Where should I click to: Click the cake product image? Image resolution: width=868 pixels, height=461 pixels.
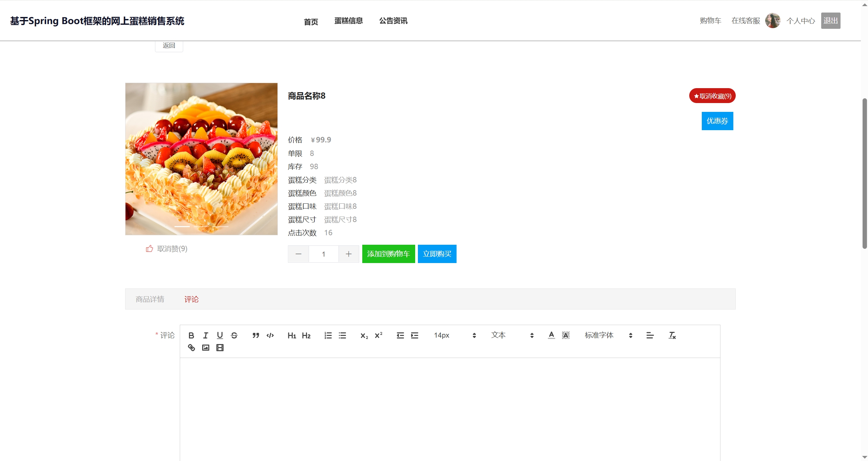[201, 159]
